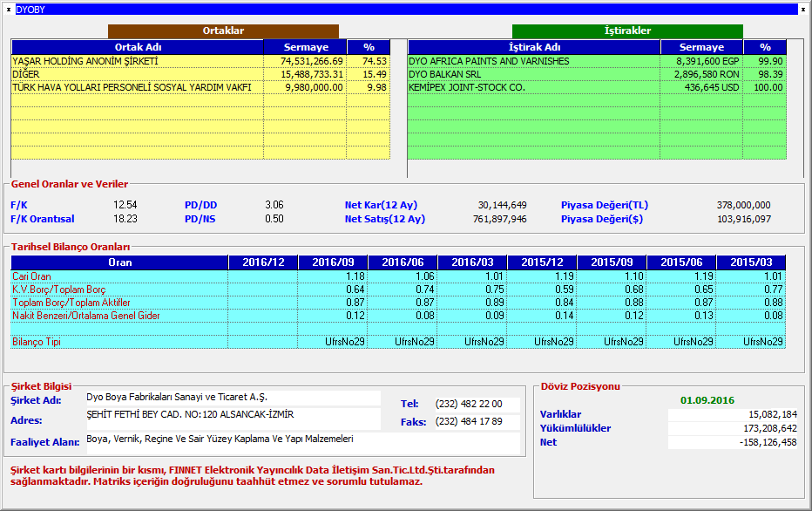Click the DYOBY title bar
This screenshot has width=812, height=511.
point(407,10)
